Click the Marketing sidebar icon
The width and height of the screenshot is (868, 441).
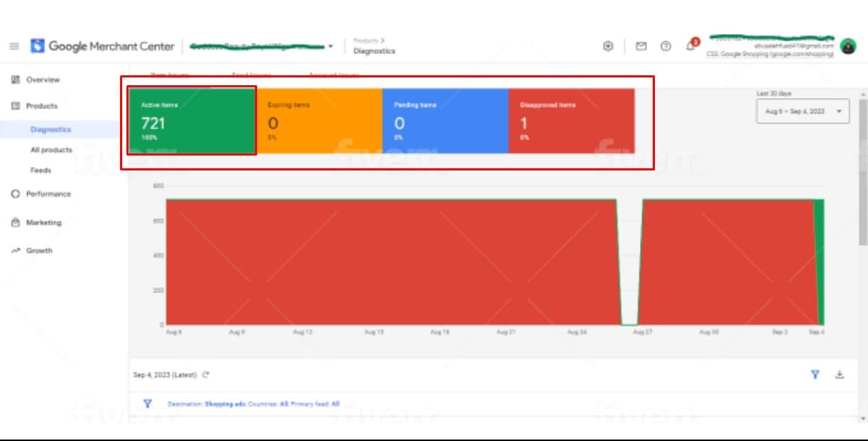click(16, 222)
